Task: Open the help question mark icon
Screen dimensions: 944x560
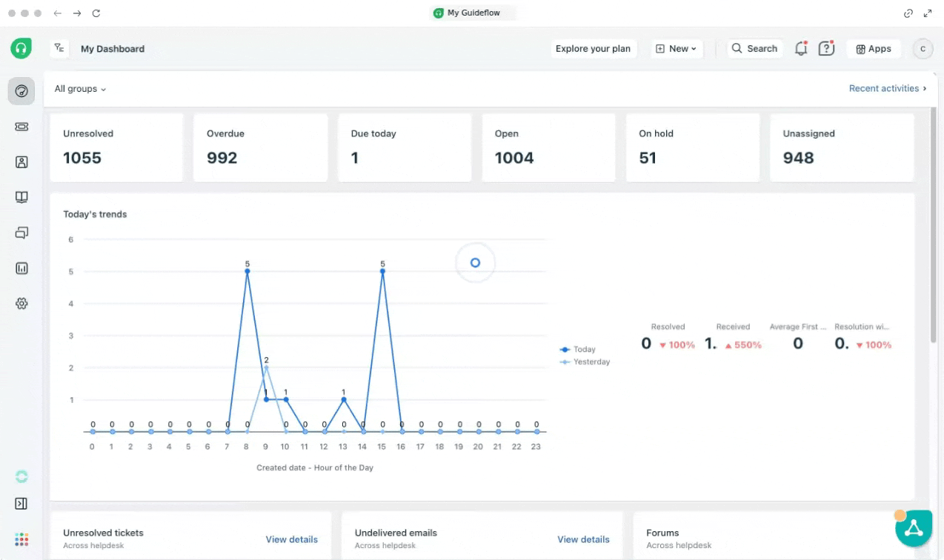Action: 826,49
